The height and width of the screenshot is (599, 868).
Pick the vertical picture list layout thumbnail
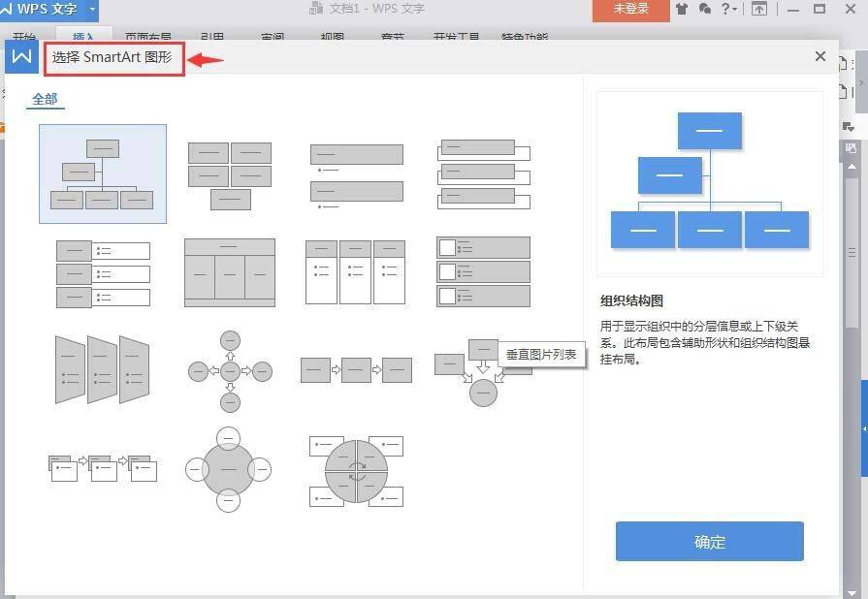click(x=483, y=271)
